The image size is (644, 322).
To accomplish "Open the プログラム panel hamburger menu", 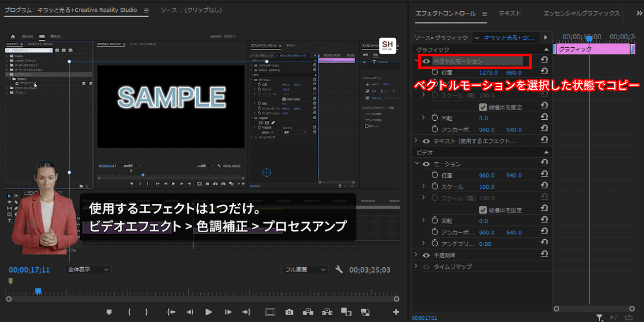I will 146,10.
